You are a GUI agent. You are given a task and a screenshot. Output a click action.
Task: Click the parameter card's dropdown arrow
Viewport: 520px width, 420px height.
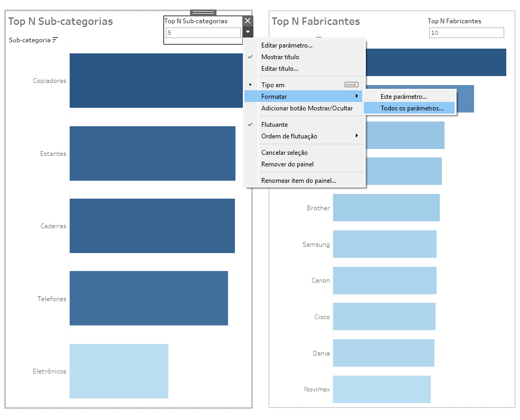[248, 33]
